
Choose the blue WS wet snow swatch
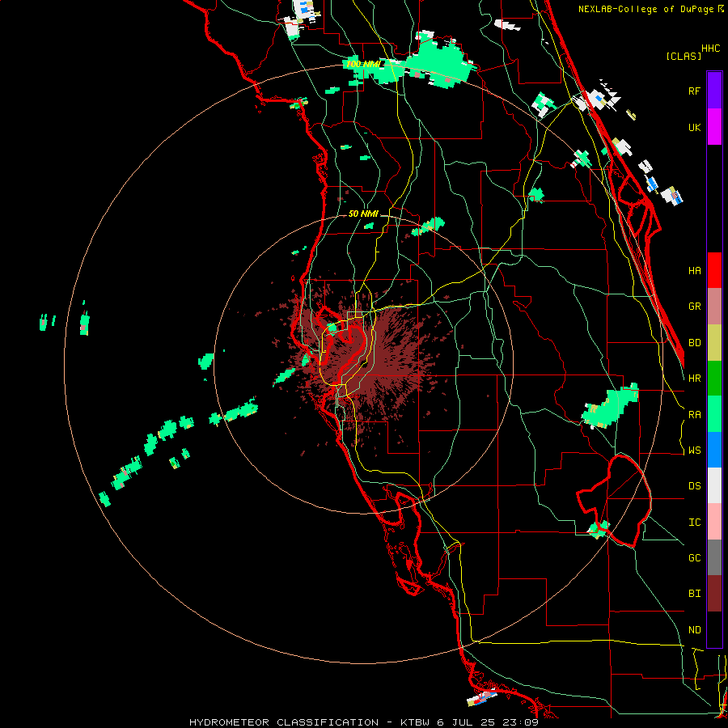[x=714, y=450]
